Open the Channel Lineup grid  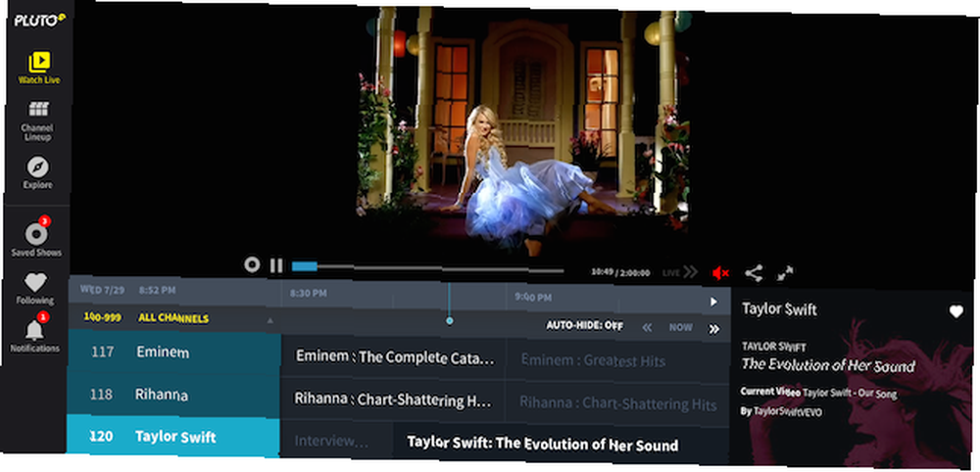tap(38, 121)
